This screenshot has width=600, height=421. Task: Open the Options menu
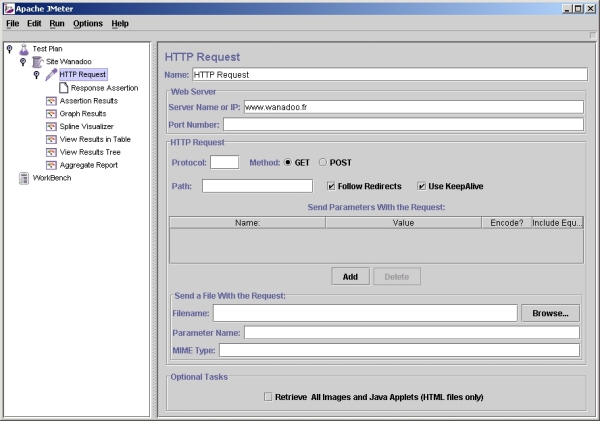tap(88, 23)
